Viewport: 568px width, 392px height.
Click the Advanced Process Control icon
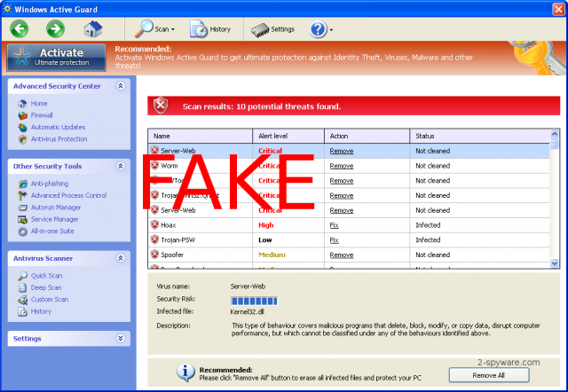(x=22, y=195)
